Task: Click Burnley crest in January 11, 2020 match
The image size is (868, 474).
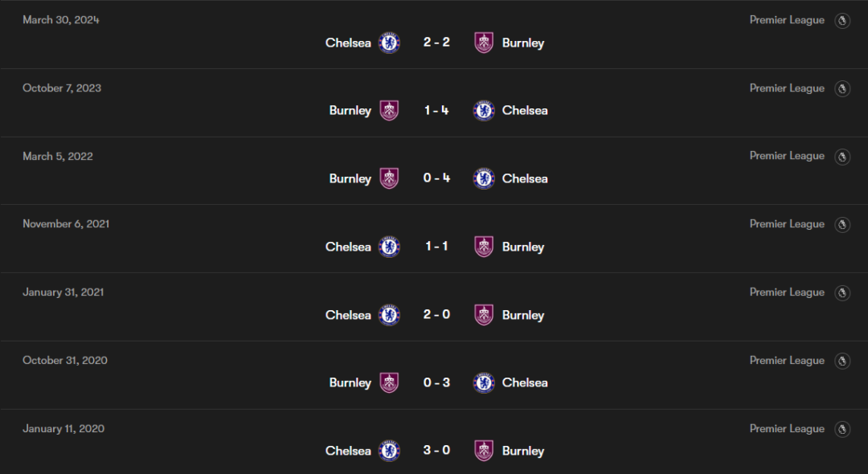Action: 483,451
